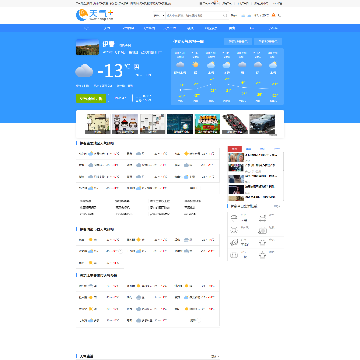
Task: Open the 伊犁 scenery photo thumbnail
Action: (87, 47)
